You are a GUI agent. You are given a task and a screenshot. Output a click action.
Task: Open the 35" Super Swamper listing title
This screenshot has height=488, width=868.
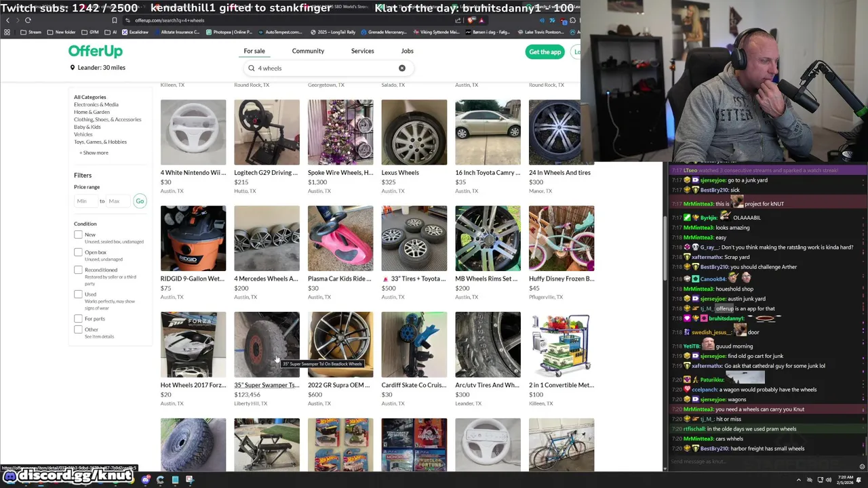click(x=267, y=385)
